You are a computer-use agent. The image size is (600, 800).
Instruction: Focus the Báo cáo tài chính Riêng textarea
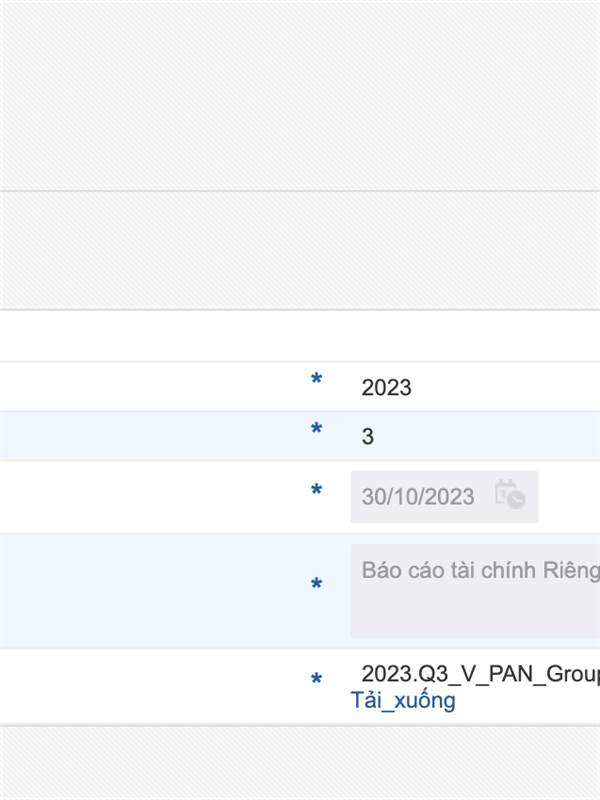pos(475,591)
